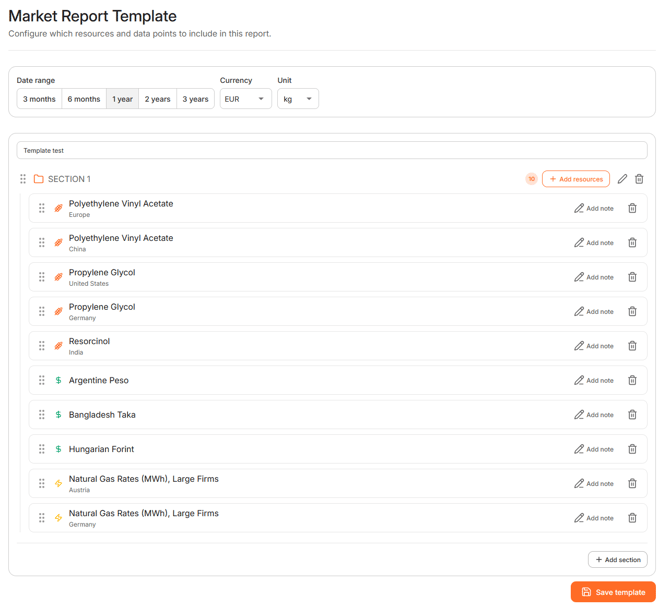Add note to Hungarian Forint

[594, 449]
